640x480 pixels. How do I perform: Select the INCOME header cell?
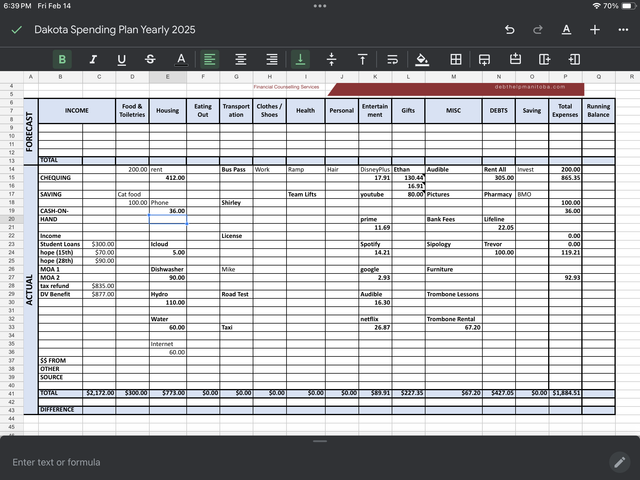coord(77,111)
